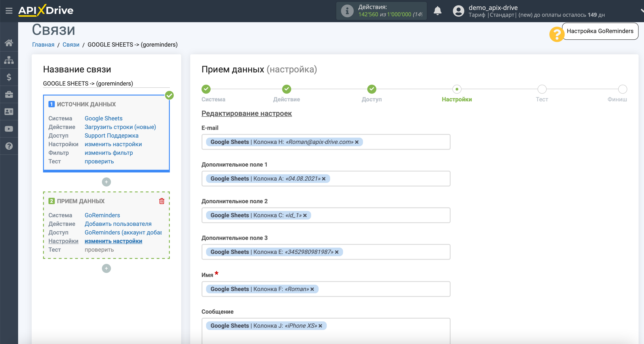The width and height of the screenshot is (644, 344).
Task: Click проверить in the data source block
Action: [x=99, y=161]
